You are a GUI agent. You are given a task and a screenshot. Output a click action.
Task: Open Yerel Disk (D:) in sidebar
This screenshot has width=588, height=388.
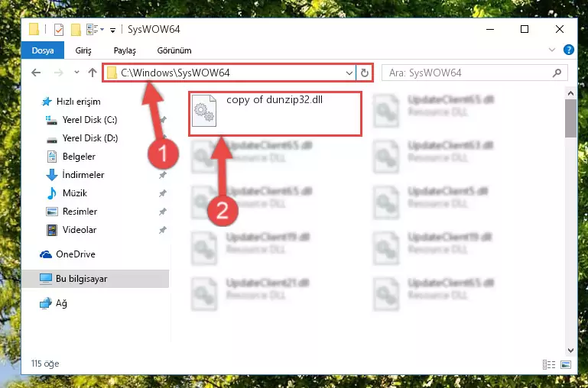[90, 138]
